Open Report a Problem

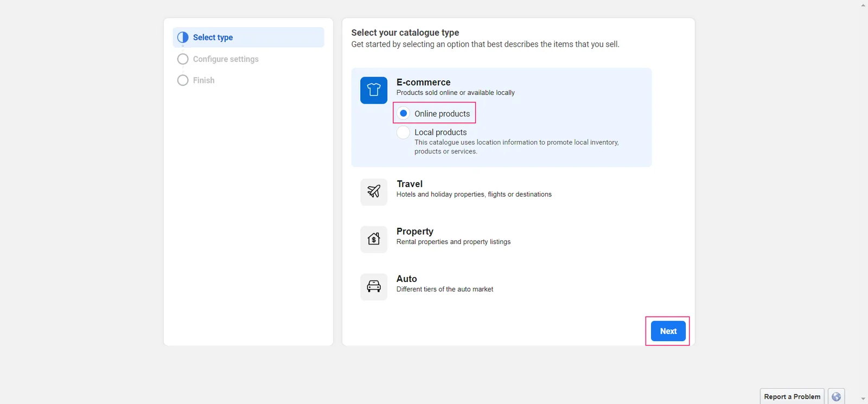(792, 396)
